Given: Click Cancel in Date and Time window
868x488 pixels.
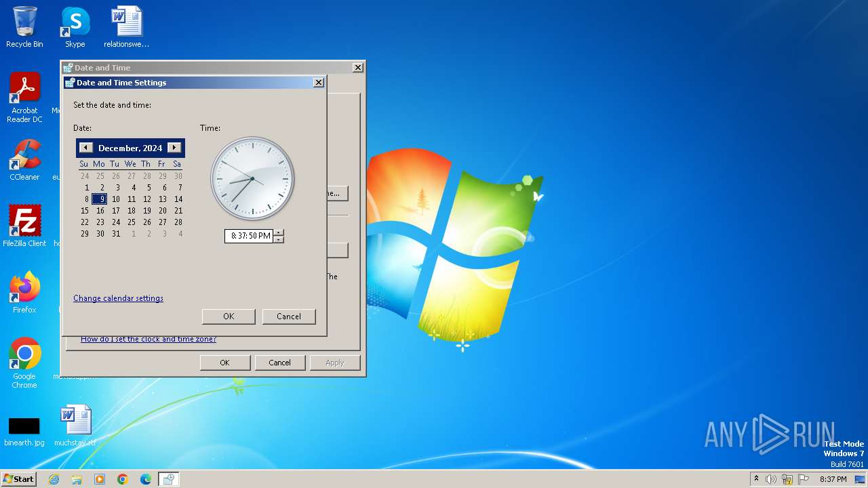Looking at the screenshot, I should (279, 363).
